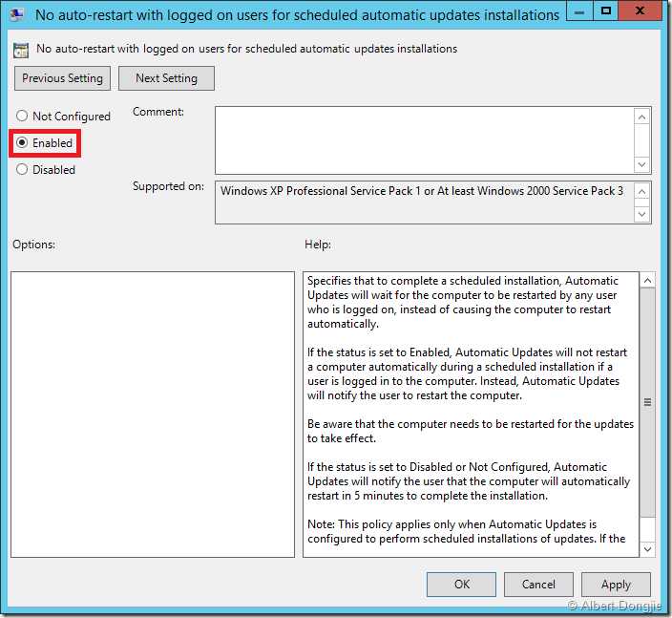672x618 pixels.
Task: Click the Supported on text field
Action: [424, 202]
